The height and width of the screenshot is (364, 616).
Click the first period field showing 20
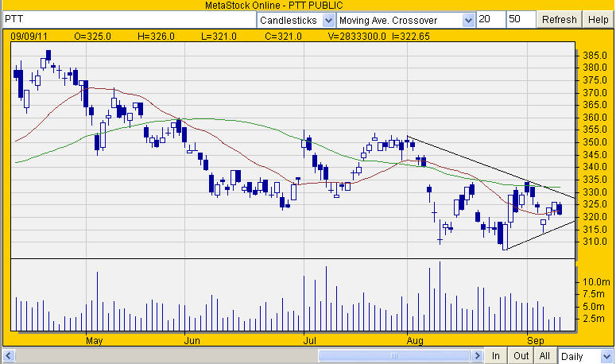tap(490, 19)
